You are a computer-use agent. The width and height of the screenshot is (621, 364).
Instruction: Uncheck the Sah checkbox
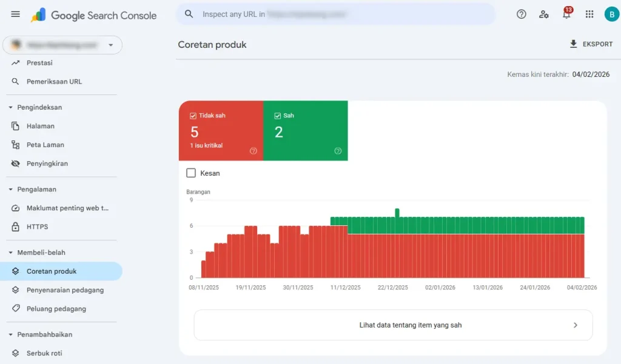(278, 116)
